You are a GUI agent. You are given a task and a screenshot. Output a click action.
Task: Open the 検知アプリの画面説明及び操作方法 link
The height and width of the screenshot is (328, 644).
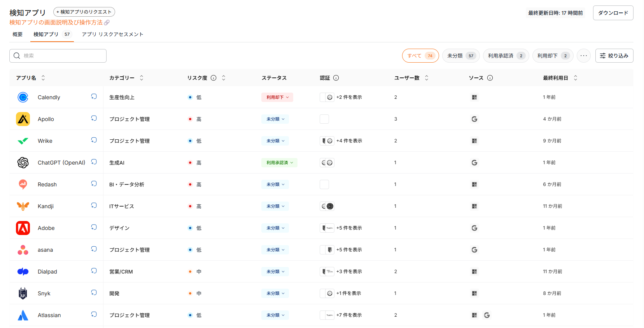[x=56, y=23]
